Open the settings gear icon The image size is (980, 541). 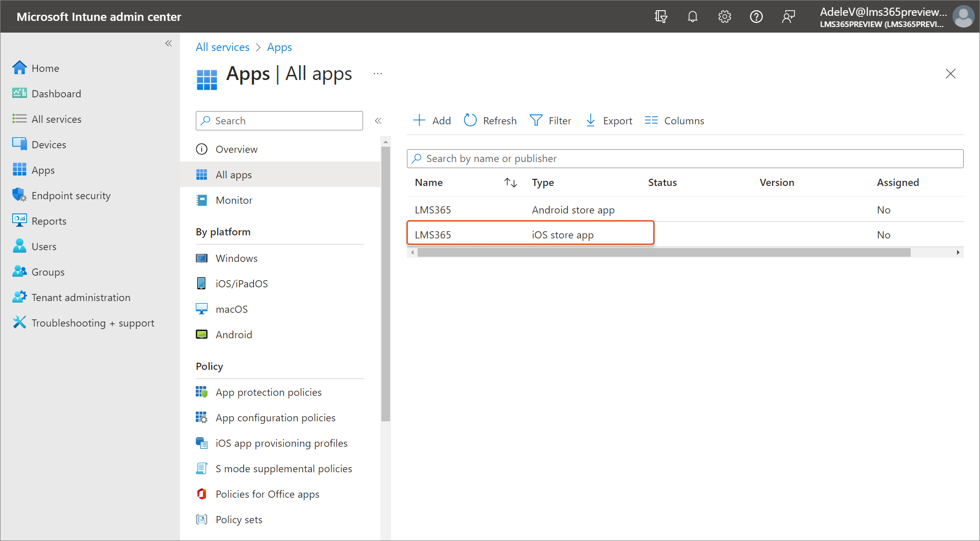725,17
